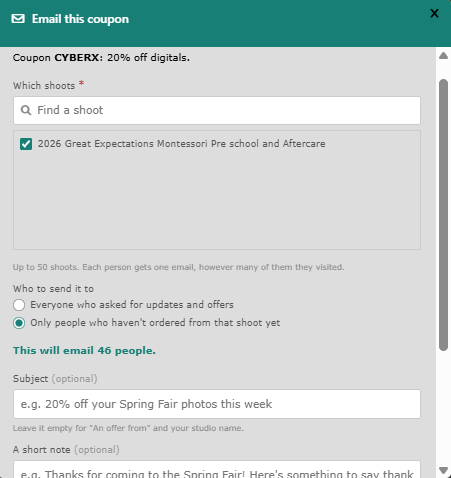This screenshot has height=478, width=451.
Task: Click into the short note text area
Action: click(217, 470)
